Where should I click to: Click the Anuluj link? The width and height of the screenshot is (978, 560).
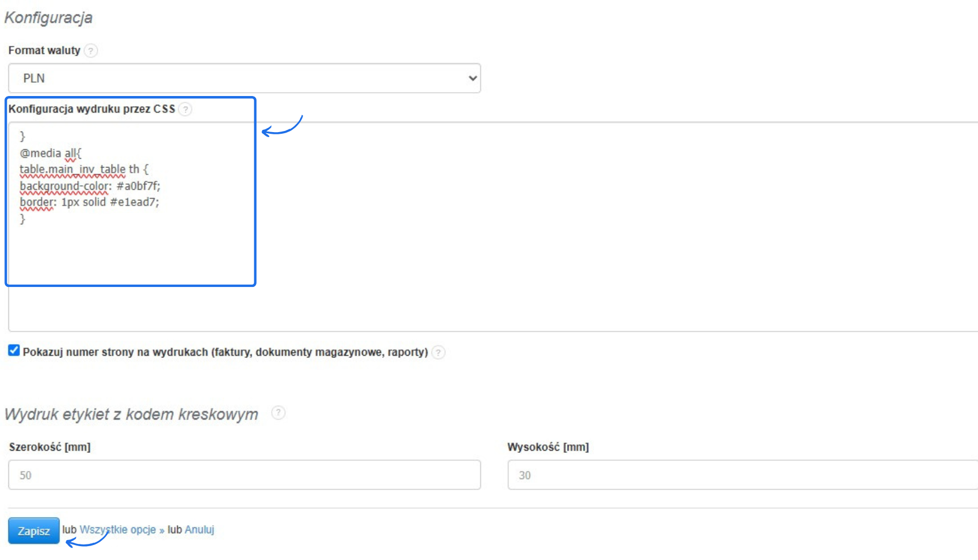(199, 529)
